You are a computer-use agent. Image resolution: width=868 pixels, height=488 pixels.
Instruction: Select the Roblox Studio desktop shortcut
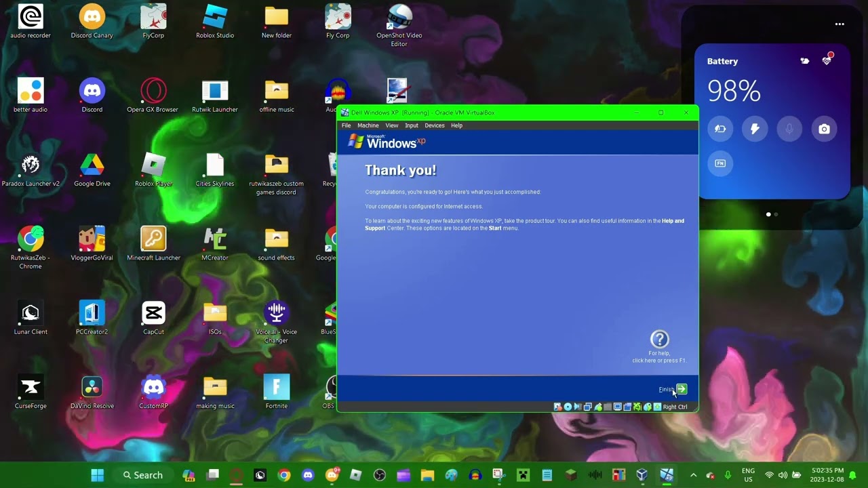215,22
